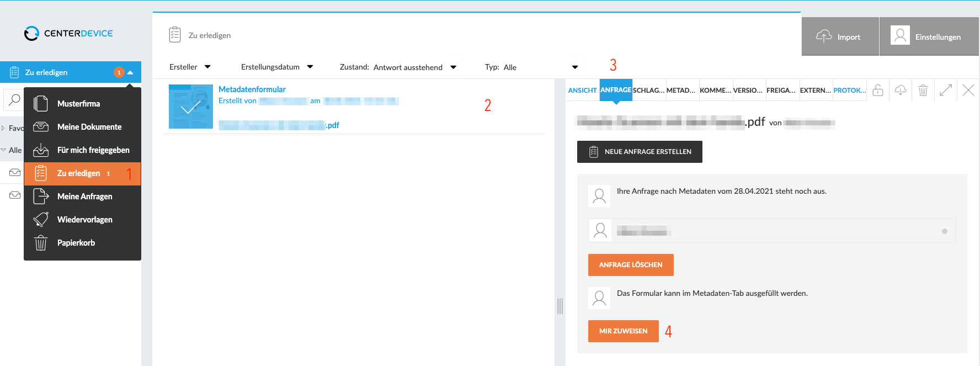Click the first inbox icon in left sidebar
Image resolution: width=980 pixels, height=366 pixels.
[15, 172]
